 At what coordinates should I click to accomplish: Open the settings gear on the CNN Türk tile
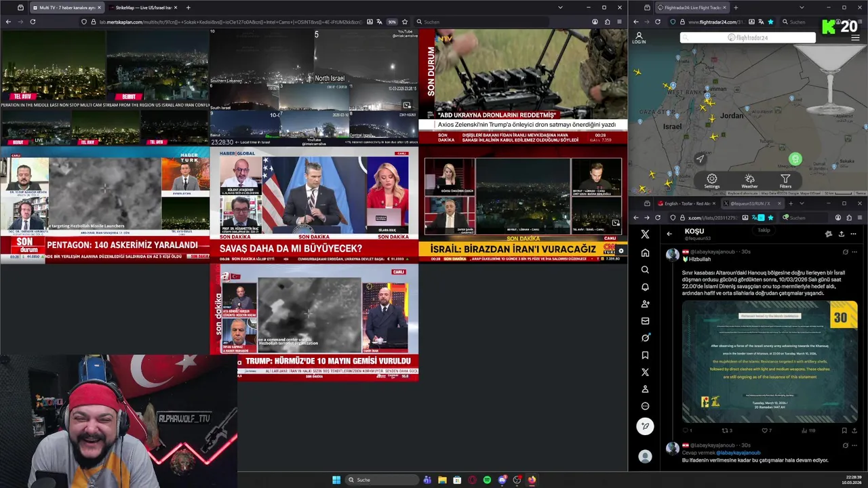coord(620,251)
